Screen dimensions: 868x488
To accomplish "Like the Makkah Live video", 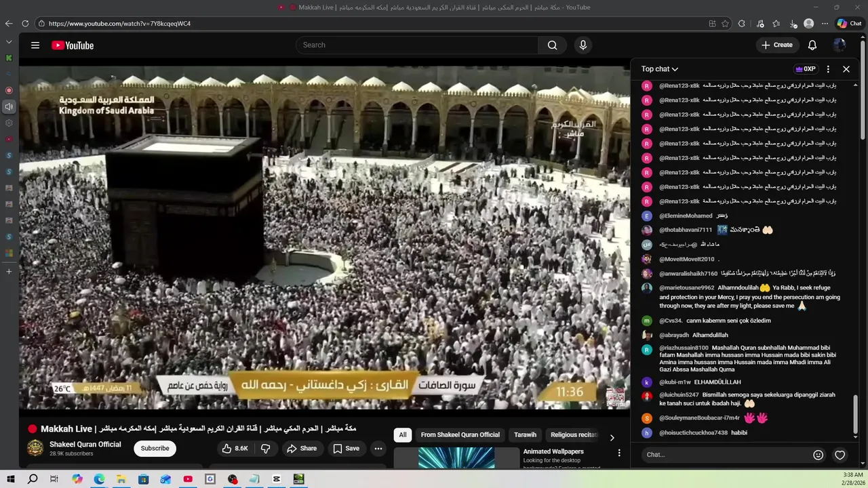I will 235,448.
